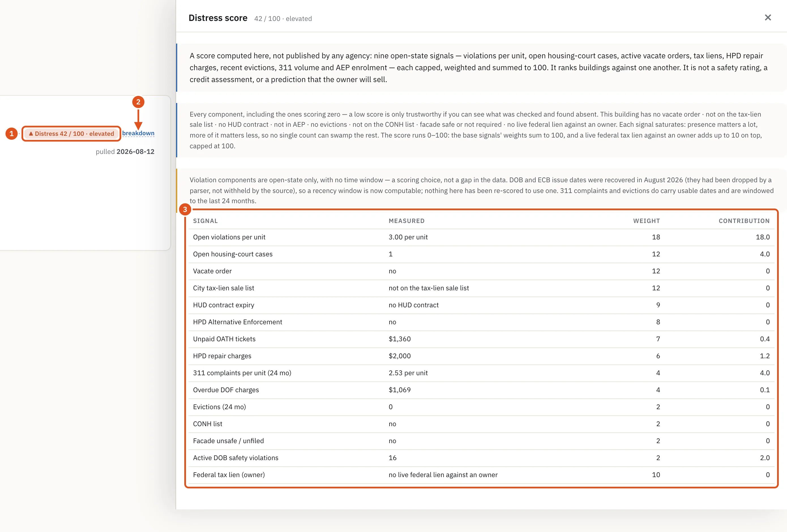Screen dimensions: 787x532
Task: Select the MEASURED column header
Action: pyautogui.click(x=406, y=221)
